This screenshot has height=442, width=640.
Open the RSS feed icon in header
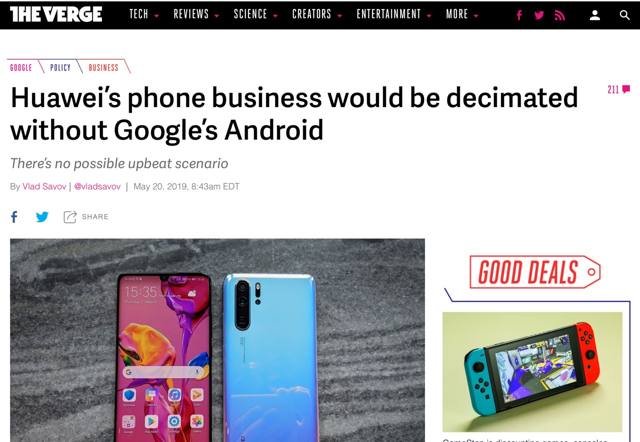coord(560,15)
